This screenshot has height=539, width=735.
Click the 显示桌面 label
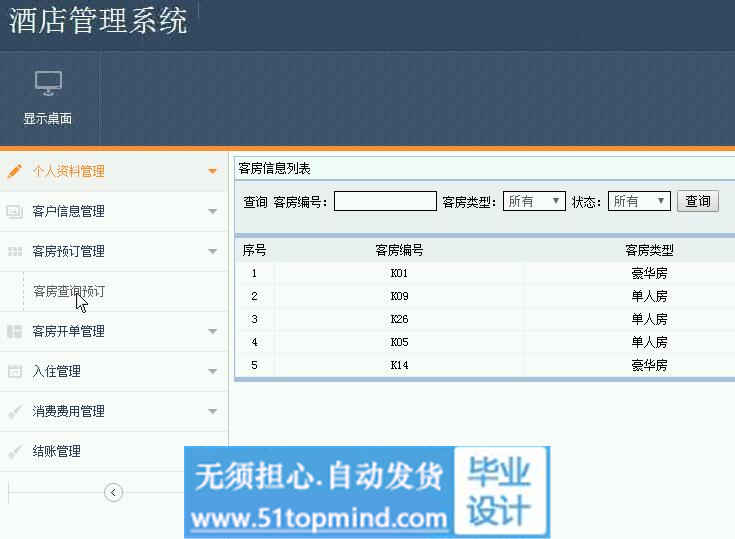(x=48, y=119)
